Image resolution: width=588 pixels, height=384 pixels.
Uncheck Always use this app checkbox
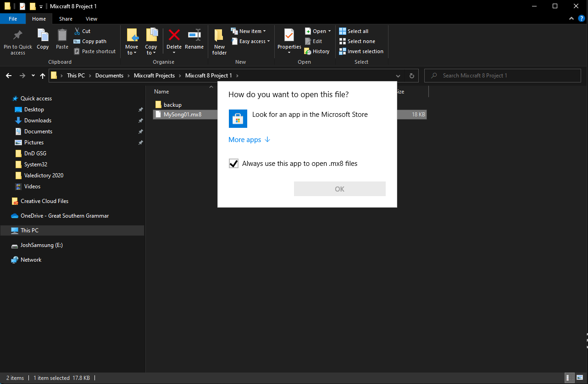233,164
